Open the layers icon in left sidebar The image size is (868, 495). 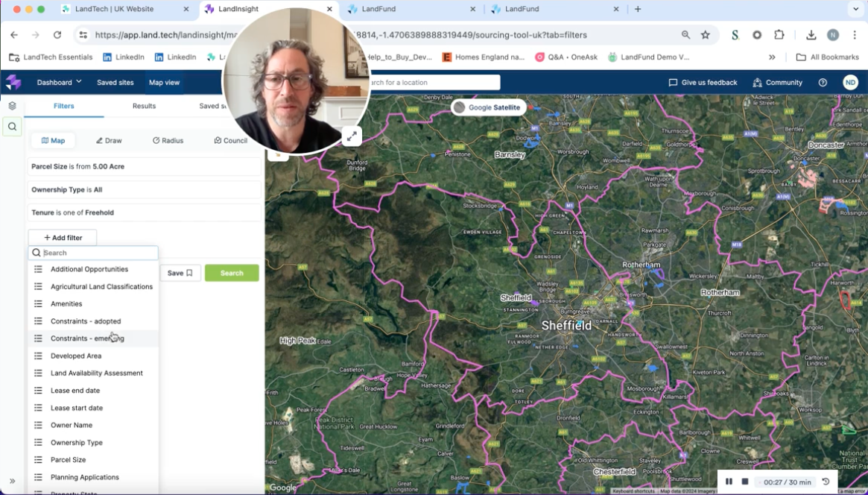point(12,106)
